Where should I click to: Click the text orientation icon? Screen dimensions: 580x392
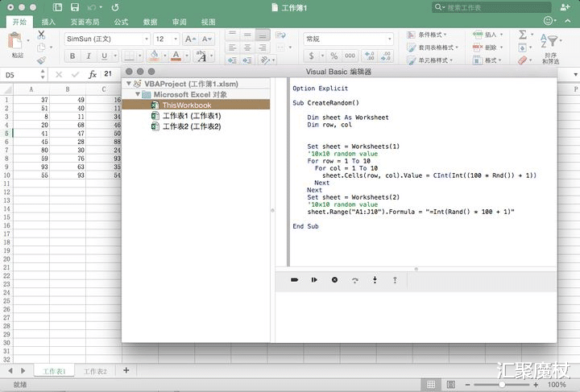(265, 60)
